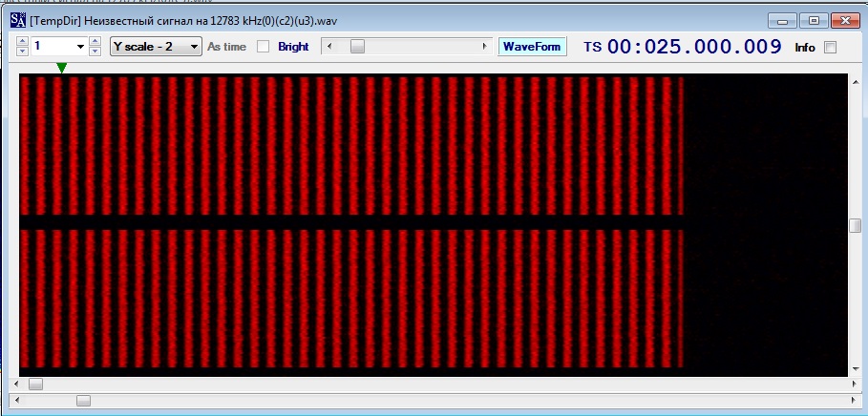
Task: Click the green triangle position marker
Action: point(62,68)
